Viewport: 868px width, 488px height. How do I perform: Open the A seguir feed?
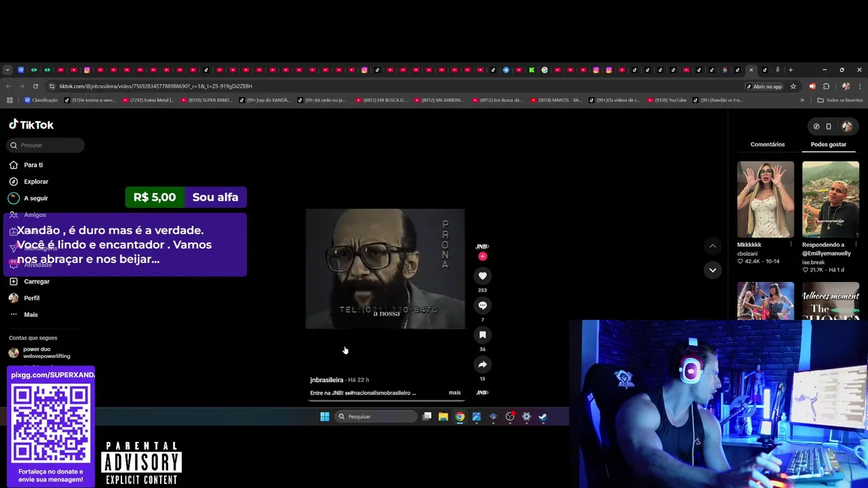pos(36,198)
